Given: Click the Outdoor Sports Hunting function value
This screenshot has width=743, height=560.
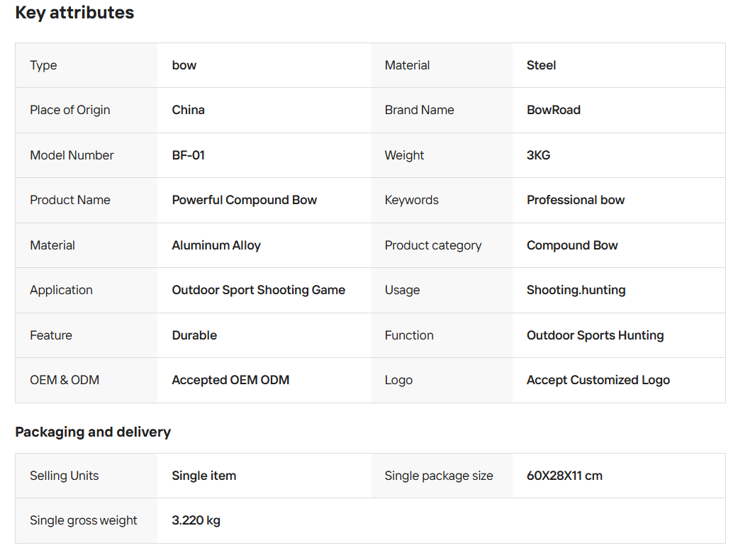Looking at the screenshot, I should [x=595, y=335].
